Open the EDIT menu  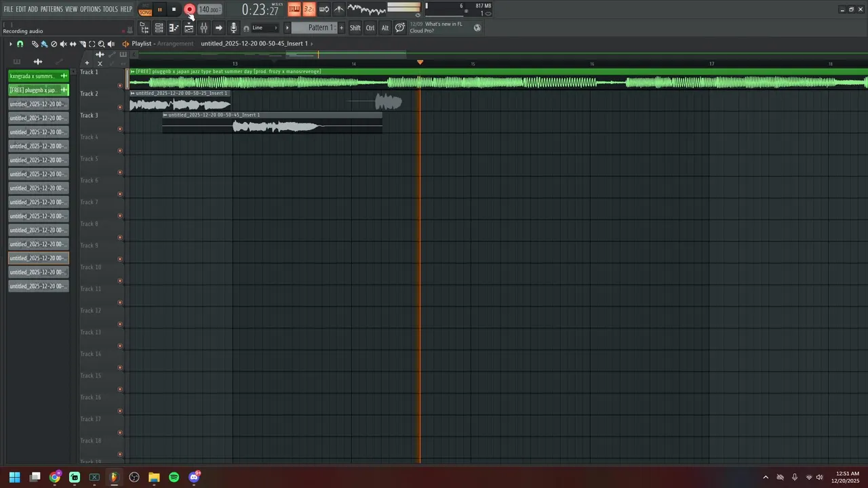coord(21,9)
